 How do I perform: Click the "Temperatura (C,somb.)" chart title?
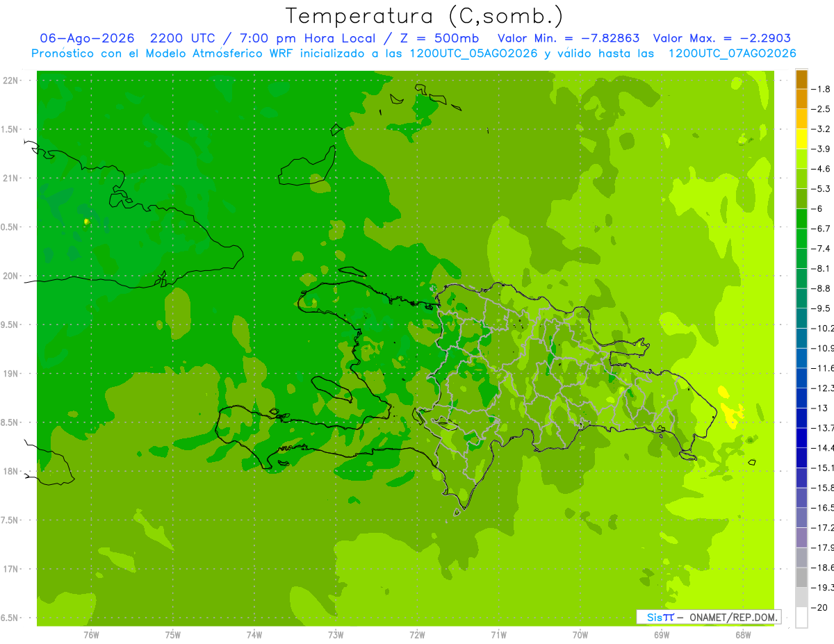(425, 16)
